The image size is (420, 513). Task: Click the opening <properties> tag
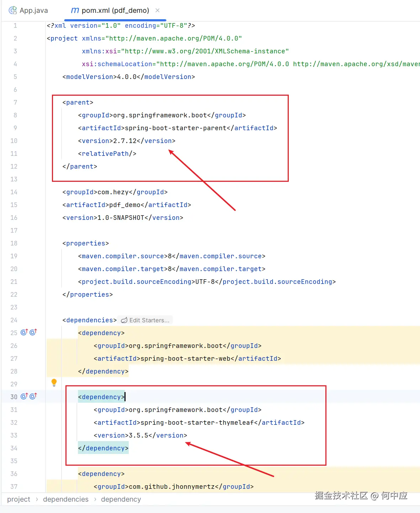86,243
